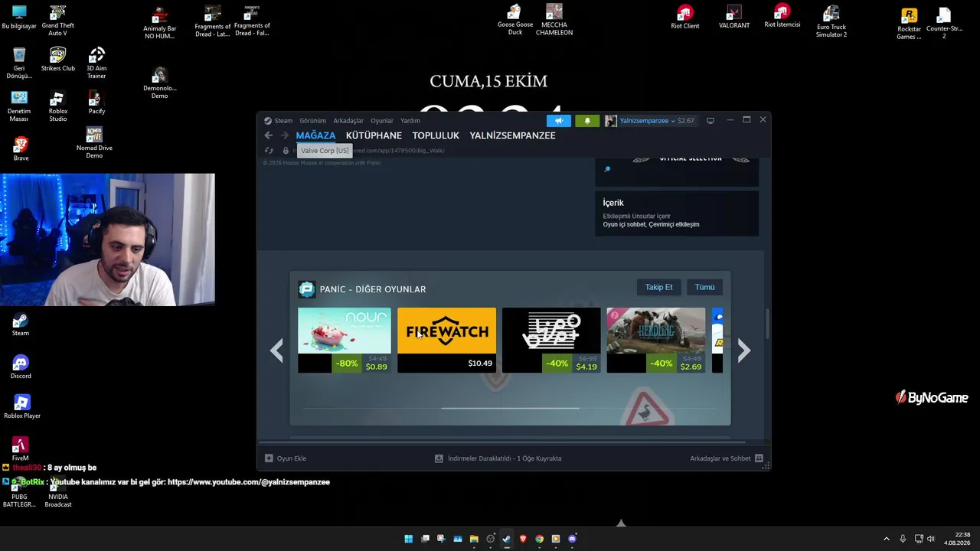Select the Roblox Player desktop icon
980x551 pixels.
(x=22, y=406)
